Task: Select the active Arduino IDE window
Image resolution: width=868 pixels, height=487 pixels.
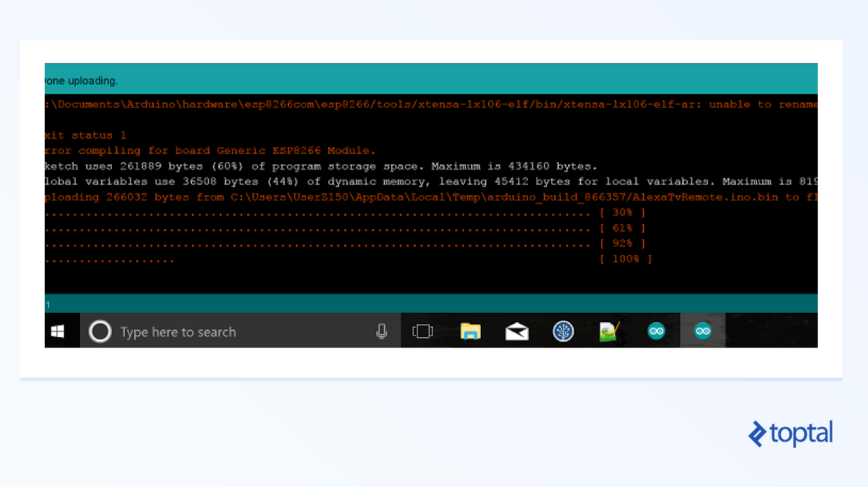Action: click(702, 331)
